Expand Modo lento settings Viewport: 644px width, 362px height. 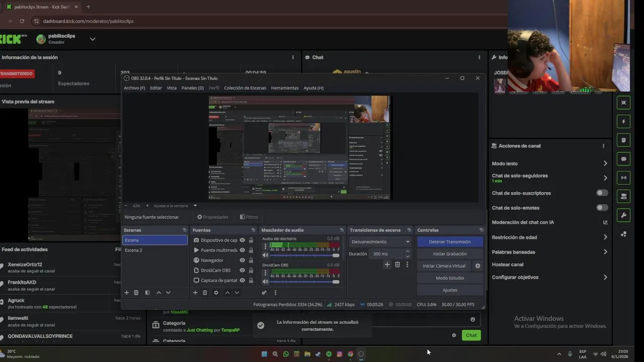point(605,163)
